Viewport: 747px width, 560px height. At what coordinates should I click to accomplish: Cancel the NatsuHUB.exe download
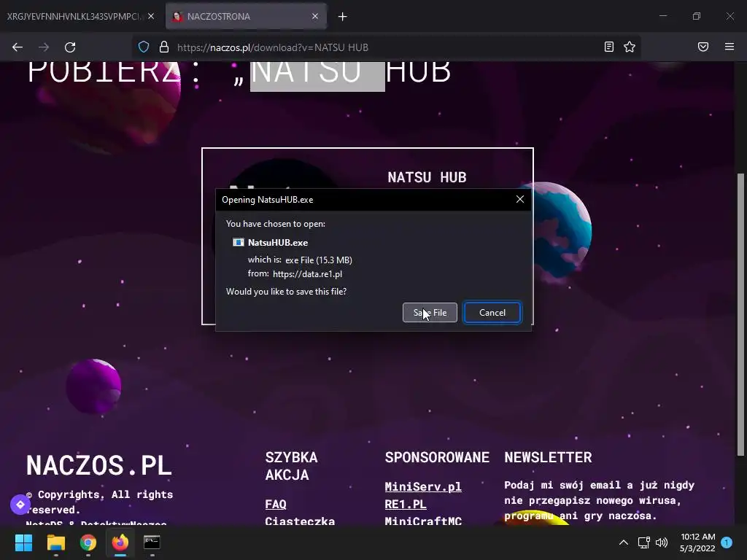tap(492, 312)
